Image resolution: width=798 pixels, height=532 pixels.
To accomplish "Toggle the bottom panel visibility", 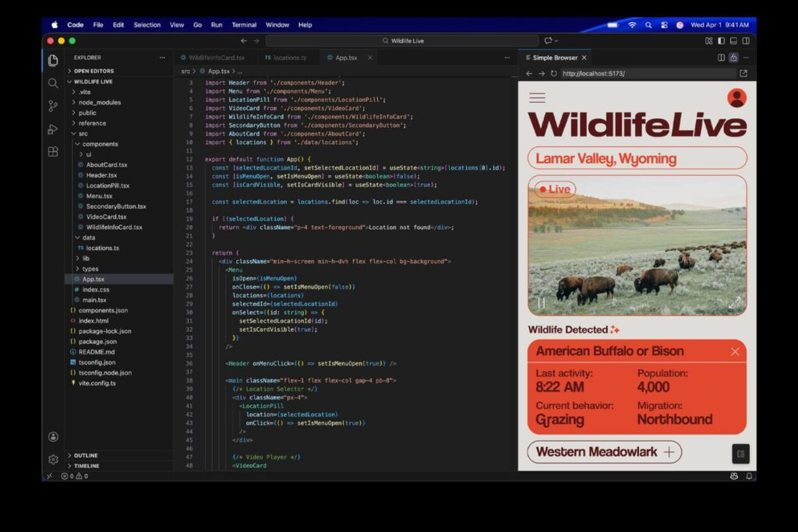I will pos(733,41).
